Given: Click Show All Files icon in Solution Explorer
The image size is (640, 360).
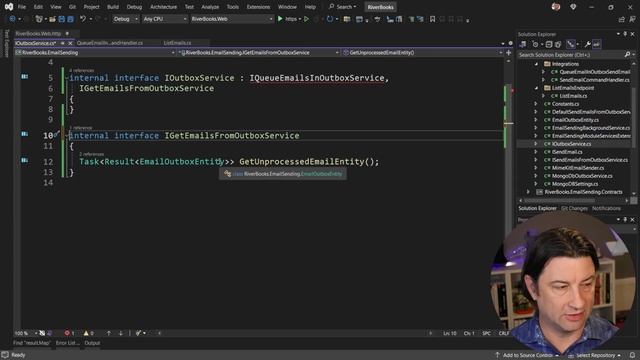Looking at the screenshot, I should click(558, 44).
